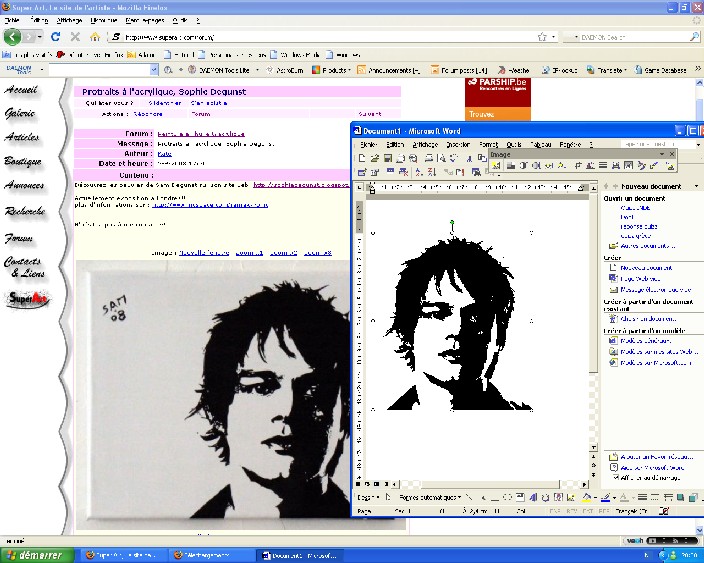Click Galerie link in website sidebar
704x563 pixels.
pos(20,113)
